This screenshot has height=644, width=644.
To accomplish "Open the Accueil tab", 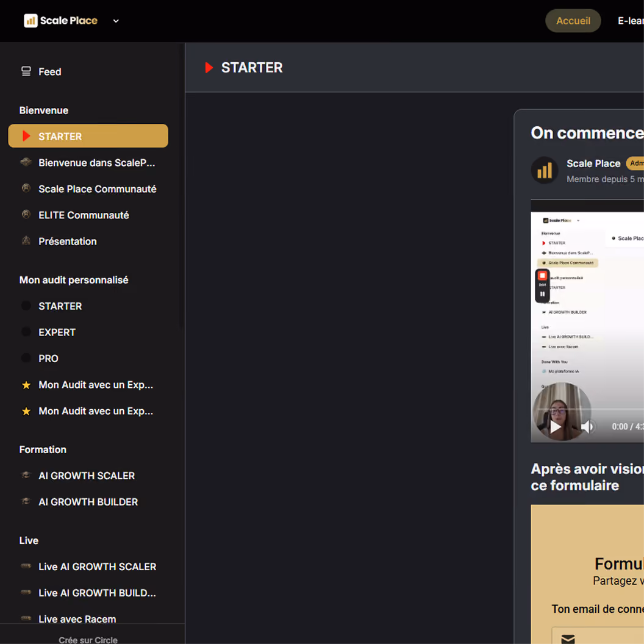I will coord(573,21).
